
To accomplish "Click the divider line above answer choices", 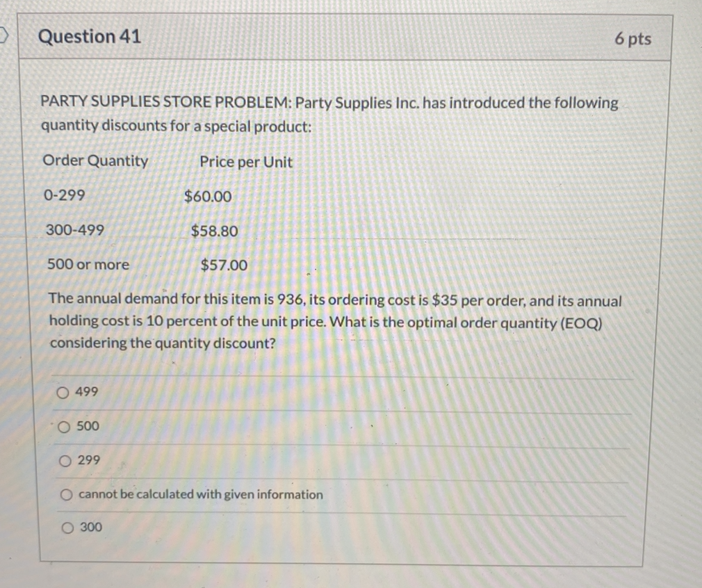I will [x=341, y=376].
